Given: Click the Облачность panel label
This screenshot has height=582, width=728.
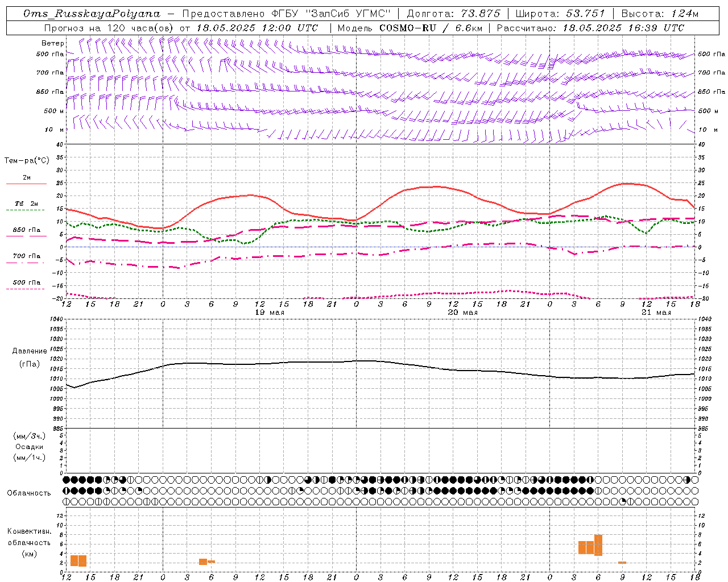Looking at the screenshot, I should click(29, 493).
